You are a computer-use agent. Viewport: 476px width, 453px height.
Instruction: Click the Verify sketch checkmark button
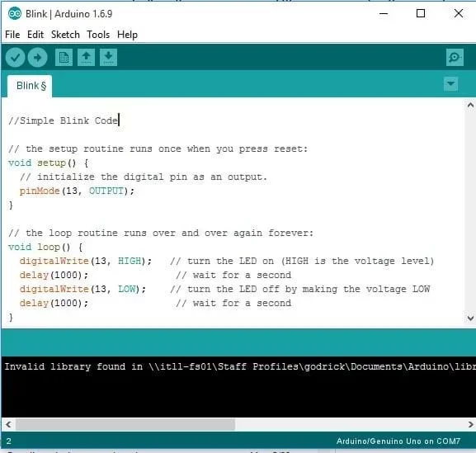[x=15, y=57]
